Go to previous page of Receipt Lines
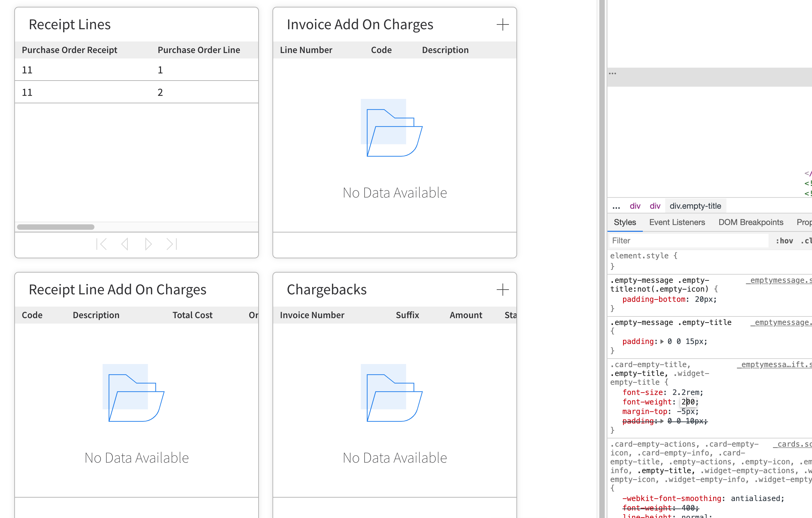This screenshot has height=518, width=812. [125, 244]
